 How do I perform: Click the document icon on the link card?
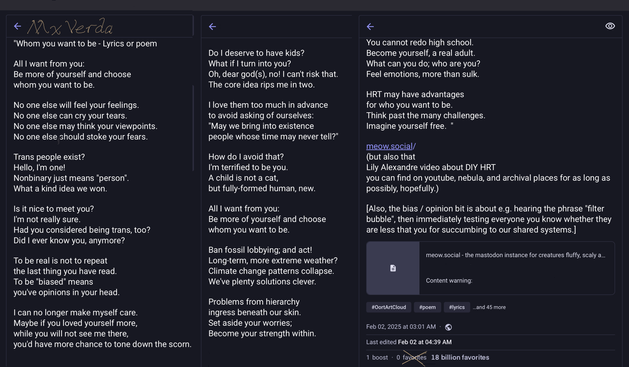393,268
